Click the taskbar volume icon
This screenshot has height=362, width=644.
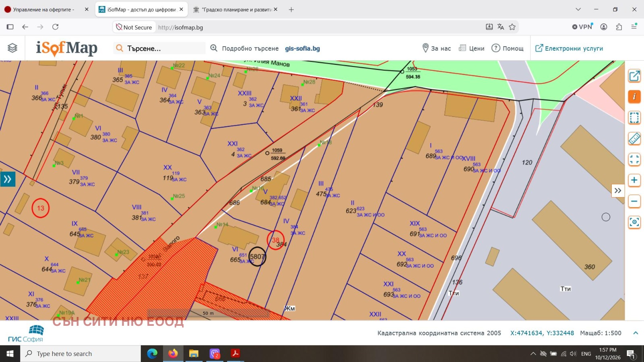point(573,354)
